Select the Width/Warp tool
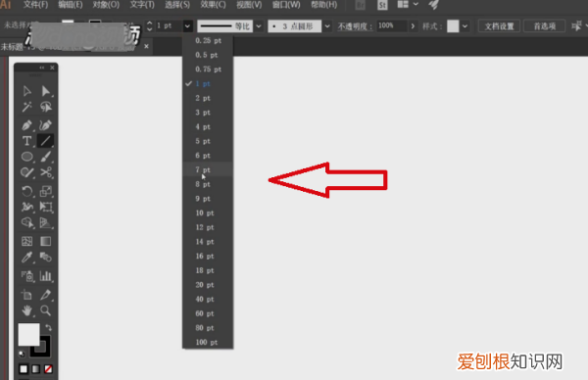 (x=27, y=207)
